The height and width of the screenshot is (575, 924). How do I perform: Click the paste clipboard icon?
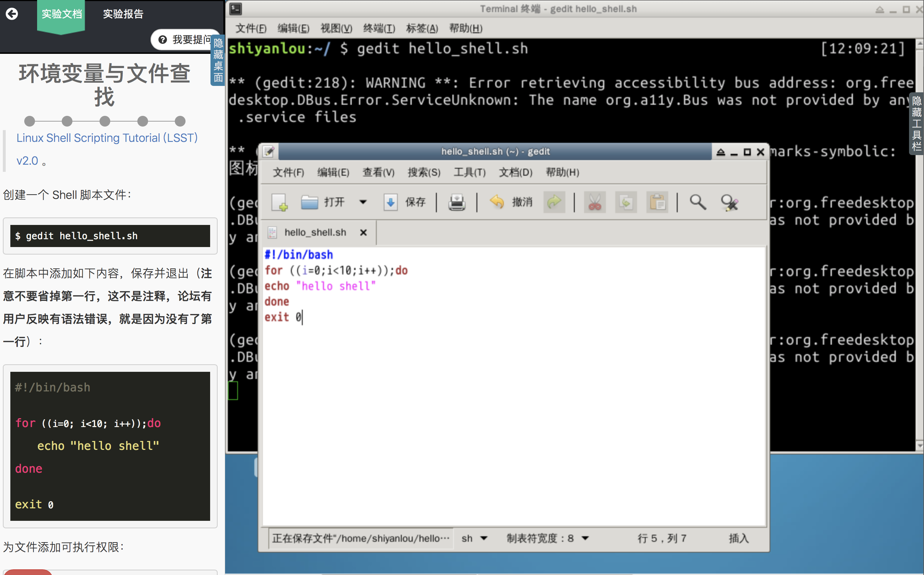pyautogui.click(x=657, y=202)
